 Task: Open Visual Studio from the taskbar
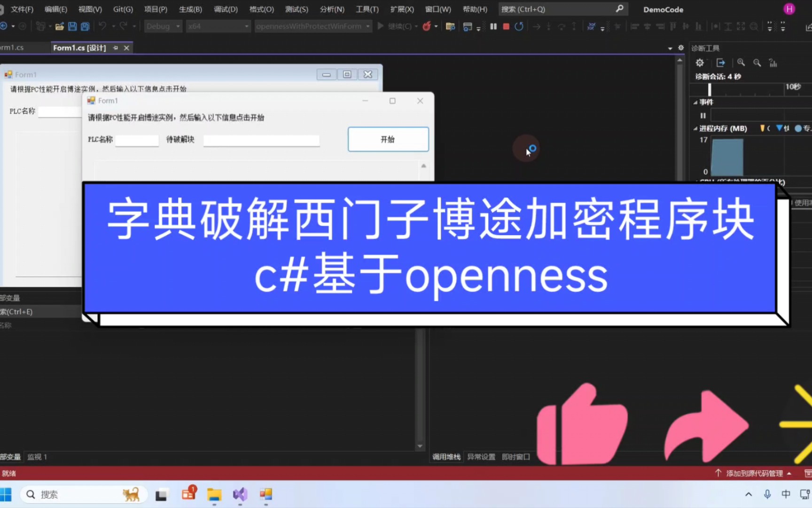click(240, 494)
